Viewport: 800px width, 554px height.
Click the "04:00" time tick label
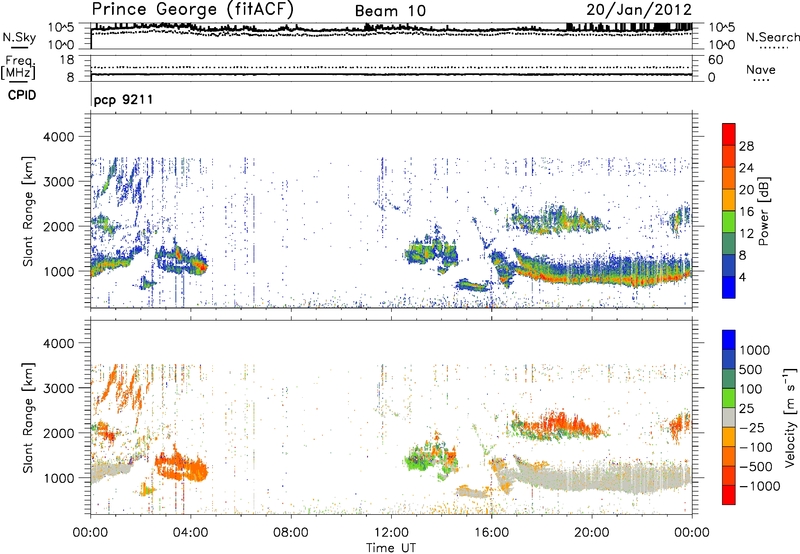(x=191, y=533)
